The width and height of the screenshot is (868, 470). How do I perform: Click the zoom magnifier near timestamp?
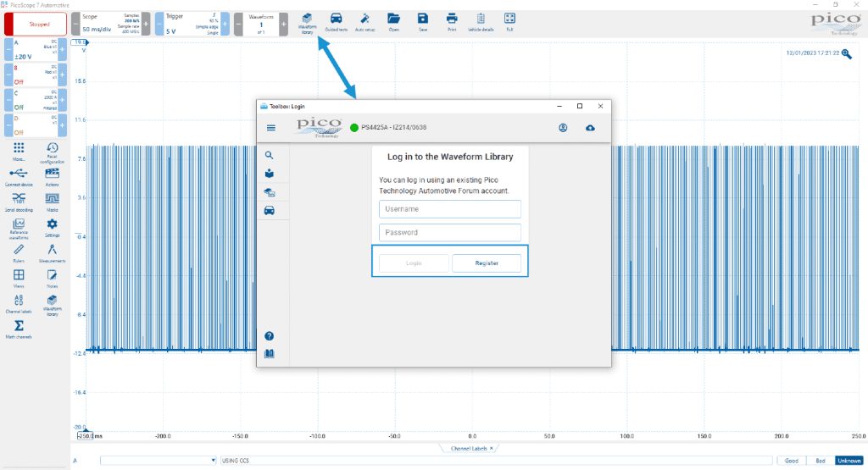click(847, 53)
